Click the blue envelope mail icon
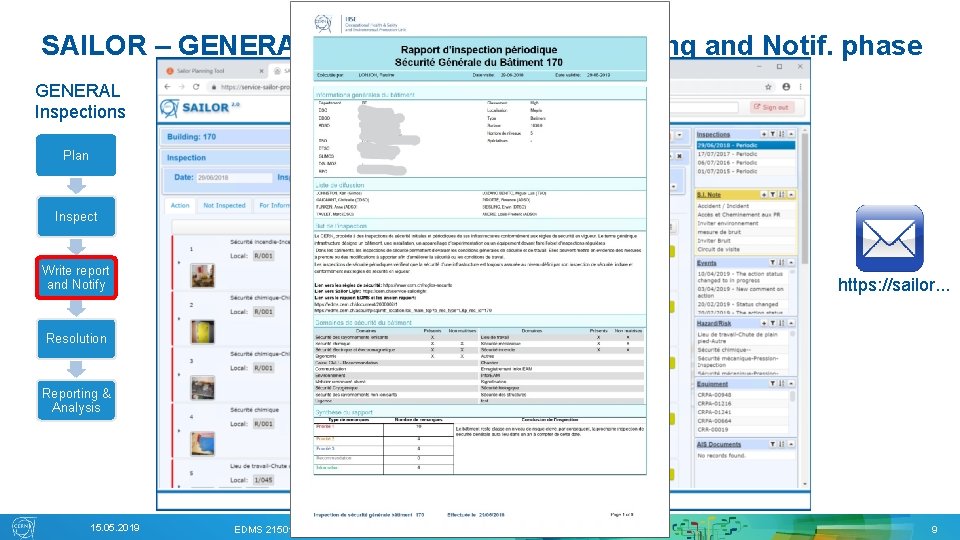960x540 pixels. 889,238
